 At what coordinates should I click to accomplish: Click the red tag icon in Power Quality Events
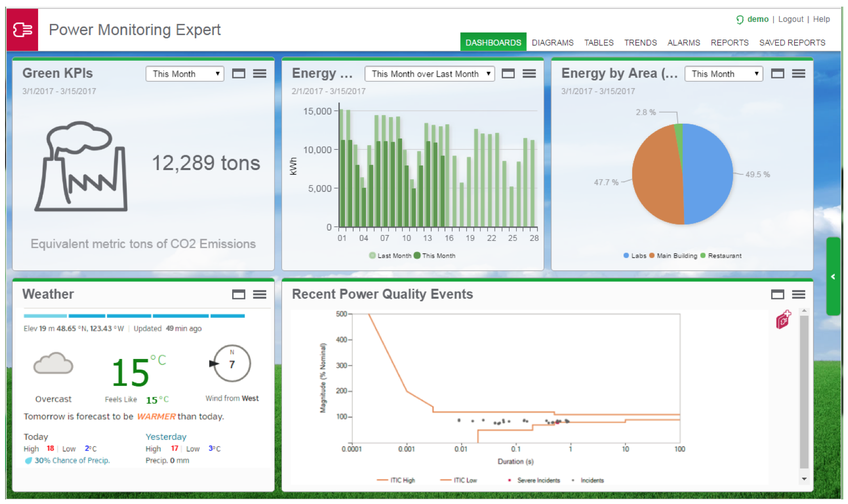pyautogui.click(x=783, y=319)
